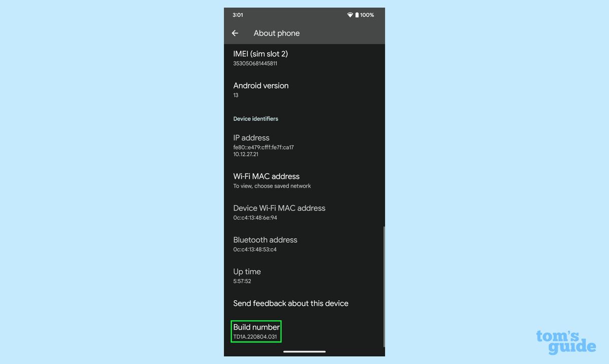The height and width of the screenshot is (364, 609).
Task: Select the Device Wi-Fi MAC address entry
Action: [x=279, y=212]
